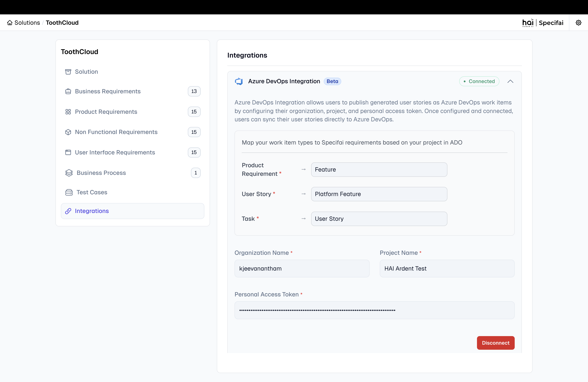Click the Azure DevOps logo icon
Image resolution: width=588 pixels, height=382 pixels.
click(239, 81)
